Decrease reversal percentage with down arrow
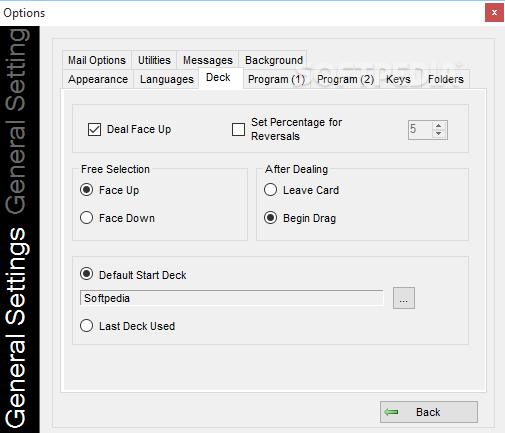 439,134
